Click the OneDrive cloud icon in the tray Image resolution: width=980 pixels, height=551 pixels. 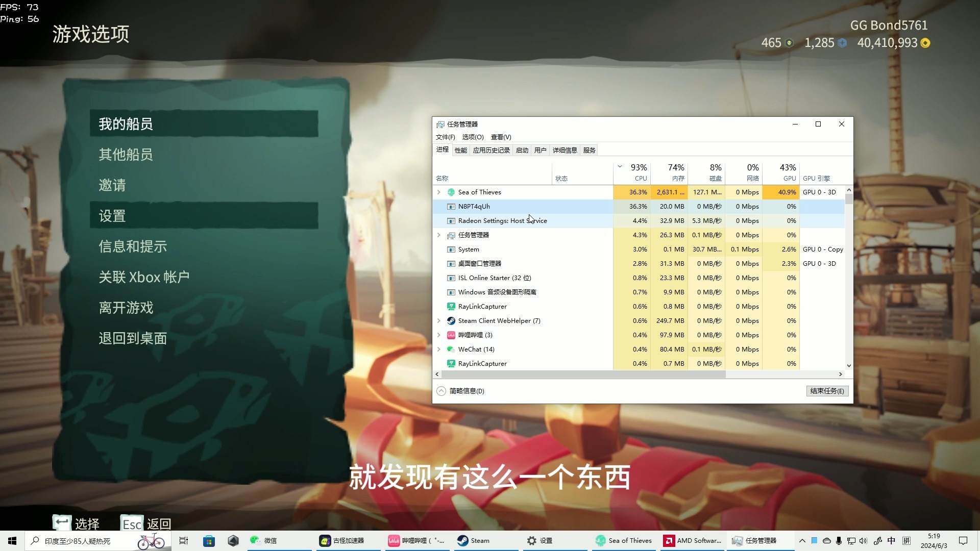point(826,541)
